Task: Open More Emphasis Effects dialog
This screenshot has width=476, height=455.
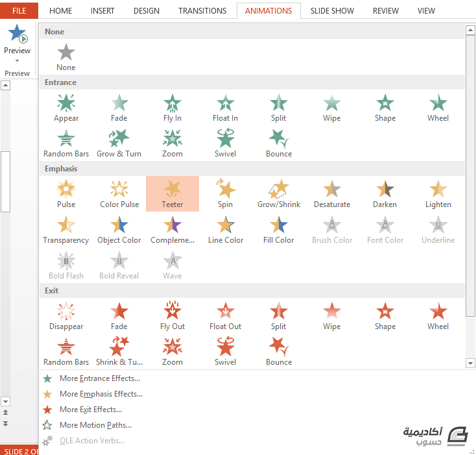Action: [x=101, y=394]
